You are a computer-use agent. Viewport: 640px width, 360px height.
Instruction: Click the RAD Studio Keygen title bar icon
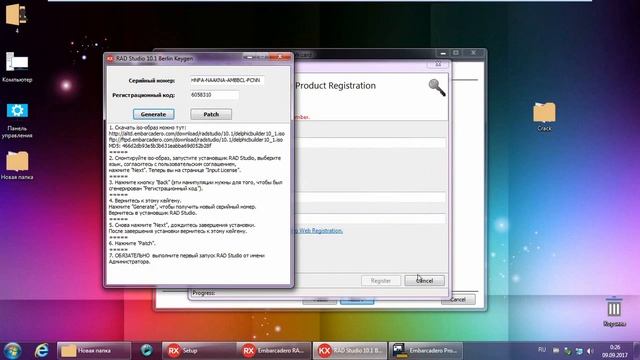point(110,59)
